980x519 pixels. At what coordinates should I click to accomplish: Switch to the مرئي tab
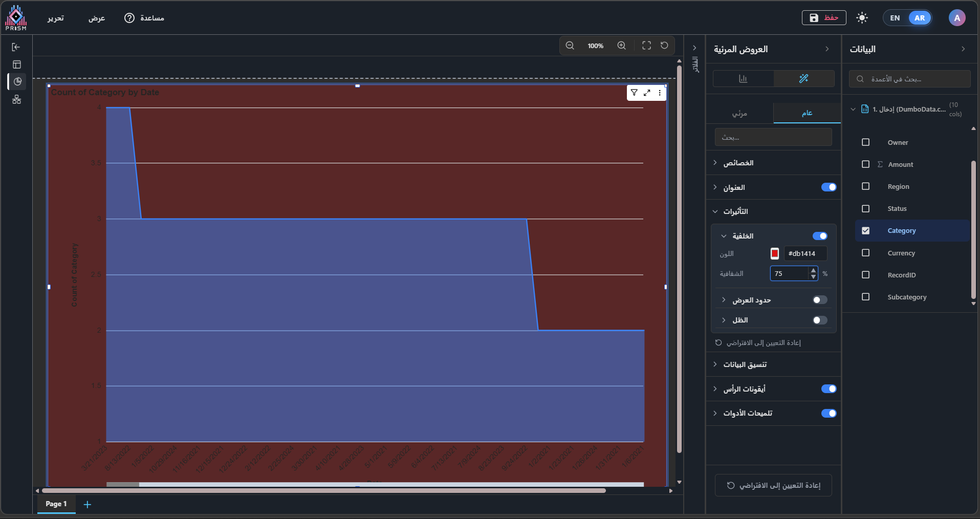point(739,113)
